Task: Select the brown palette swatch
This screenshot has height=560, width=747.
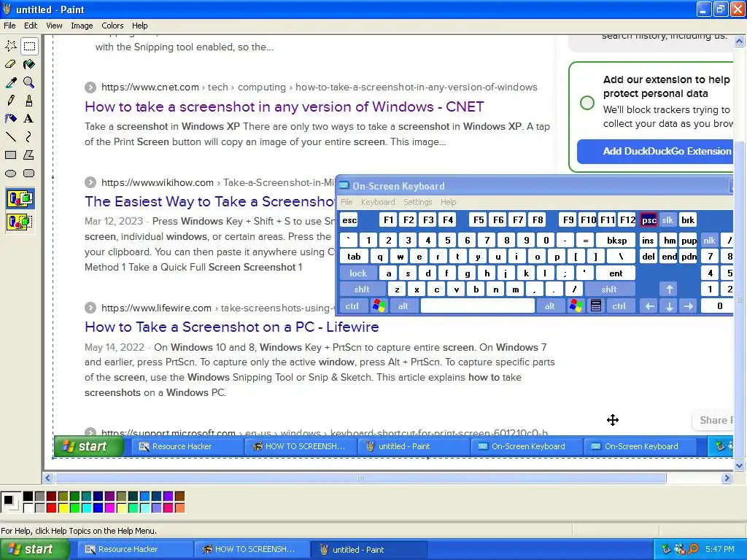Action: (x=179, y=497)
